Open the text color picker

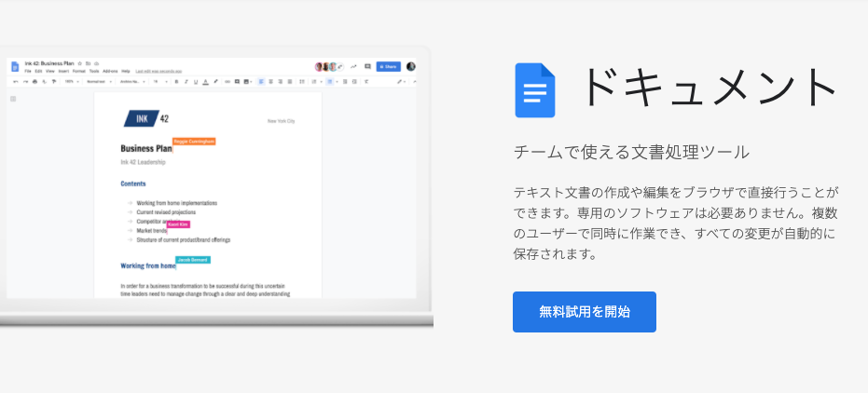point(205,82)
